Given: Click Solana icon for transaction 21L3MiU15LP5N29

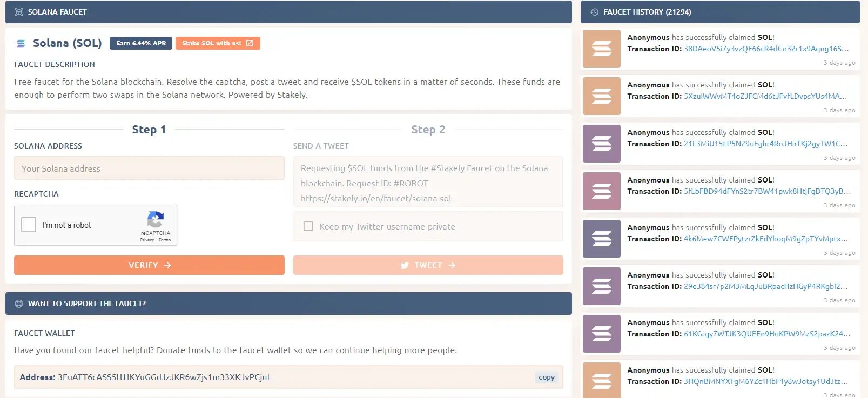Looking at the screenshot, I should (602, 144).
